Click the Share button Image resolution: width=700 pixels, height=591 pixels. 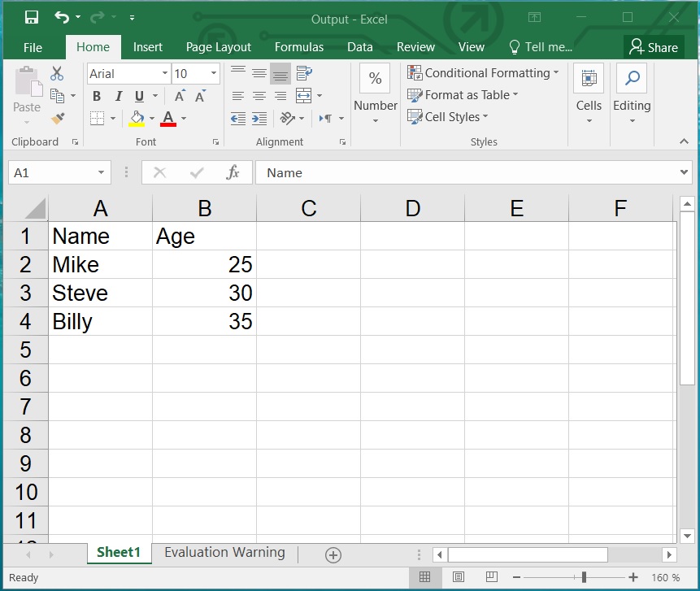[654, 47]
